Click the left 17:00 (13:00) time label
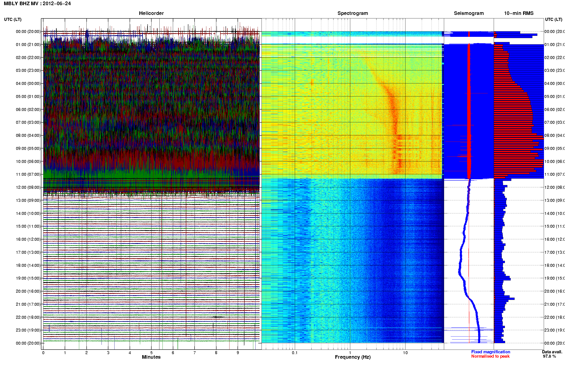588x368 pixels. [28, 252]
